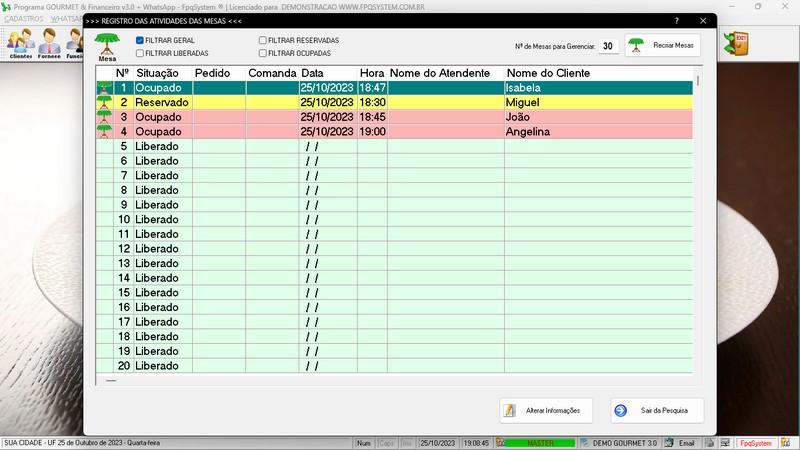
Task: Click the tree icon on row 4
Action: tap(105, 131)
